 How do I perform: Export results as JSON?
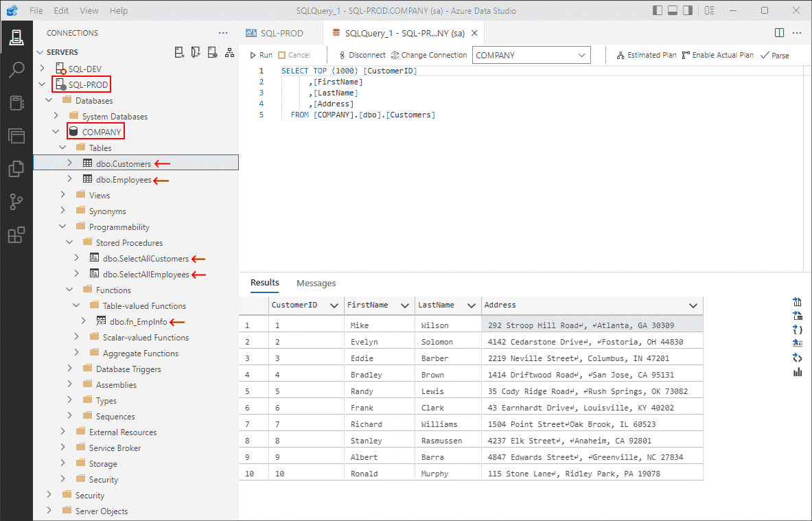[x=797, y=329]
